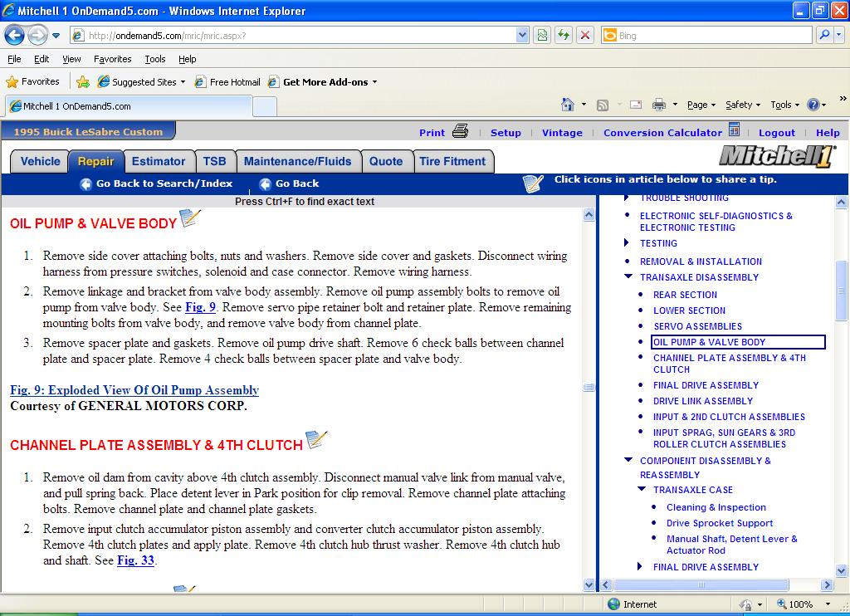Click the tip icon beside Channel Plate Assembly heading
The image size is (850, 616).
click(x=316, y=439)
